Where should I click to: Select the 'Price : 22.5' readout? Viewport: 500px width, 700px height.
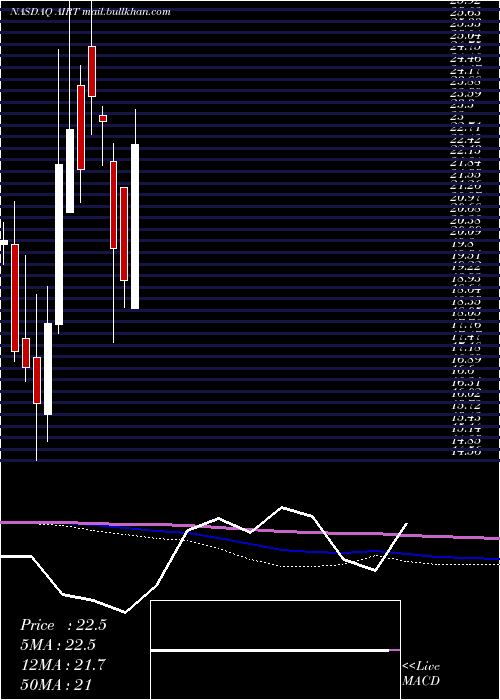click(x=63, y=625)
